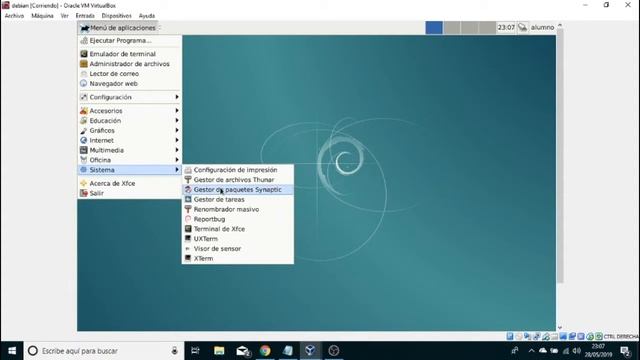
Task: Expand the Internet submenu arrow
Action: 177,140
